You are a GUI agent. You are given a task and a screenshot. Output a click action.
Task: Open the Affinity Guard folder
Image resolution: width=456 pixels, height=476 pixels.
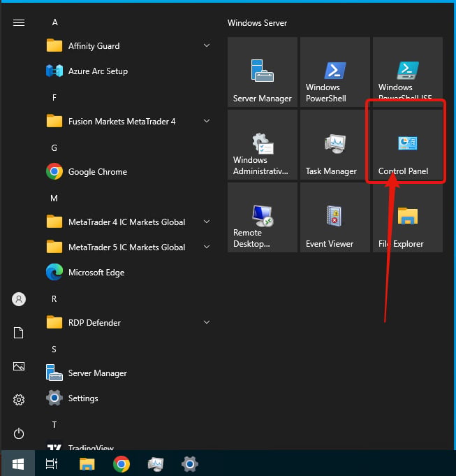(129, 46)
